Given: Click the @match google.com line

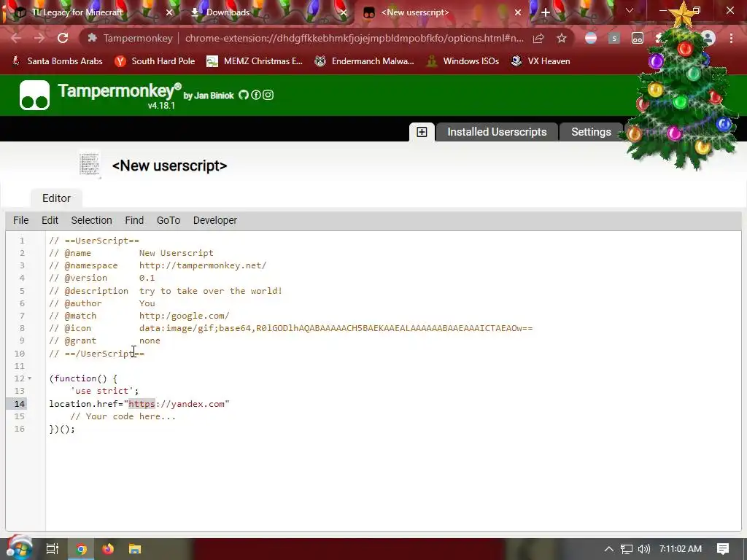Looking at the screenshot, I should (x=139, y=316).
